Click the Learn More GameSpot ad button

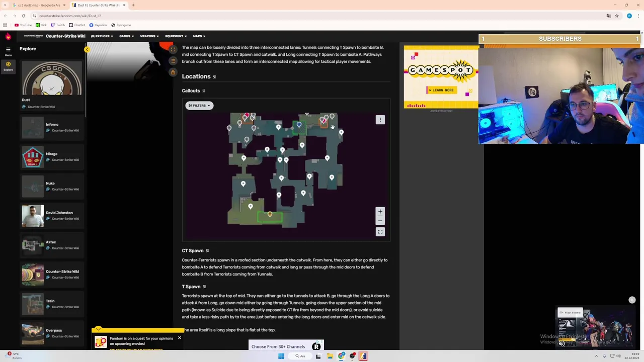click(441, 90)
